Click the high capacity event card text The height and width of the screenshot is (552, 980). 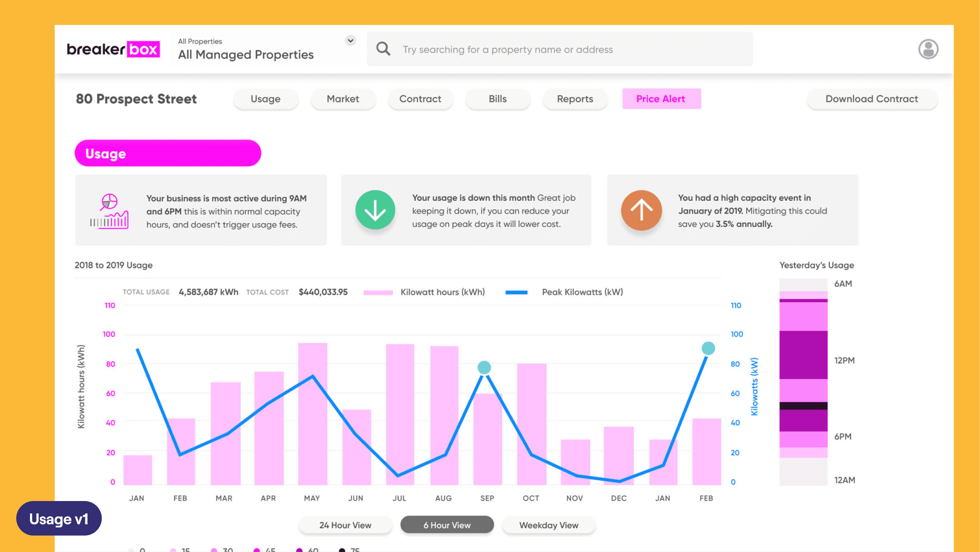click(x=752, y=211)
